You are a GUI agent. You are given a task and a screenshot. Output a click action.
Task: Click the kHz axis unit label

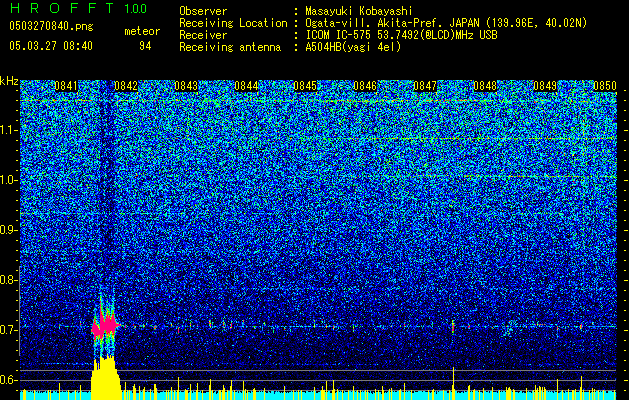[x=9, y=81]
